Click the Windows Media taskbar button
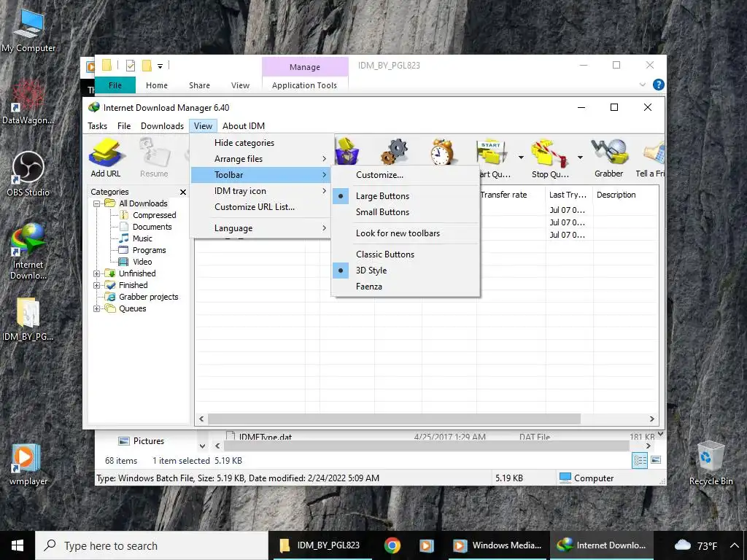The width and height of the screenshot is (747, 560). coord(497,545)
